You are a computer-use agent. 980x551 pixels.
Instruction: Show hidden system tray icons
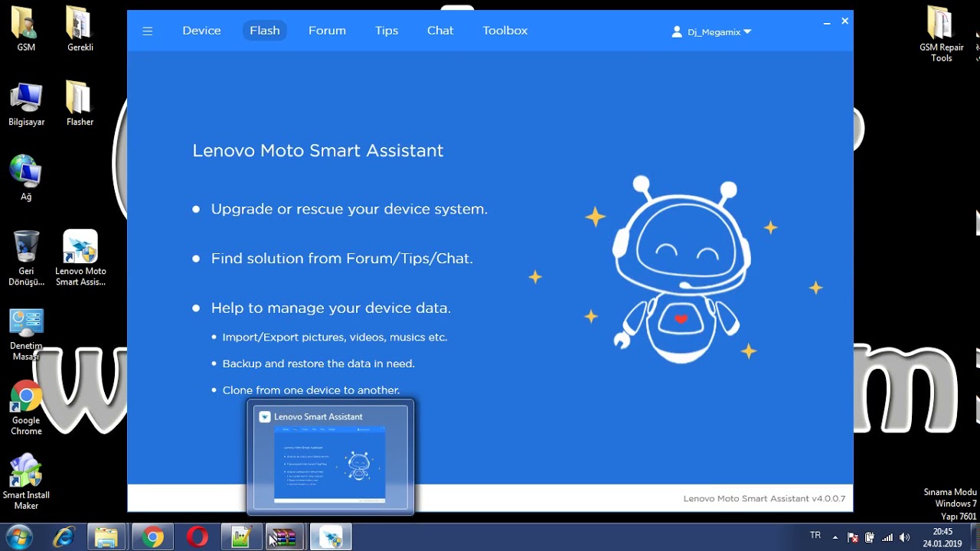pos(835,537)
